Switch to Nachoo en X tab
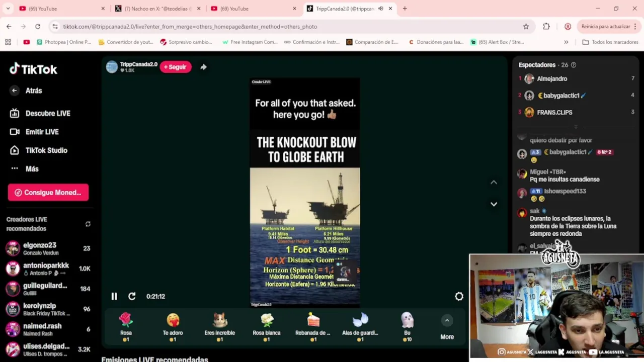The height and width of the screenshot is (362, 644). click(x=157, y=9)
